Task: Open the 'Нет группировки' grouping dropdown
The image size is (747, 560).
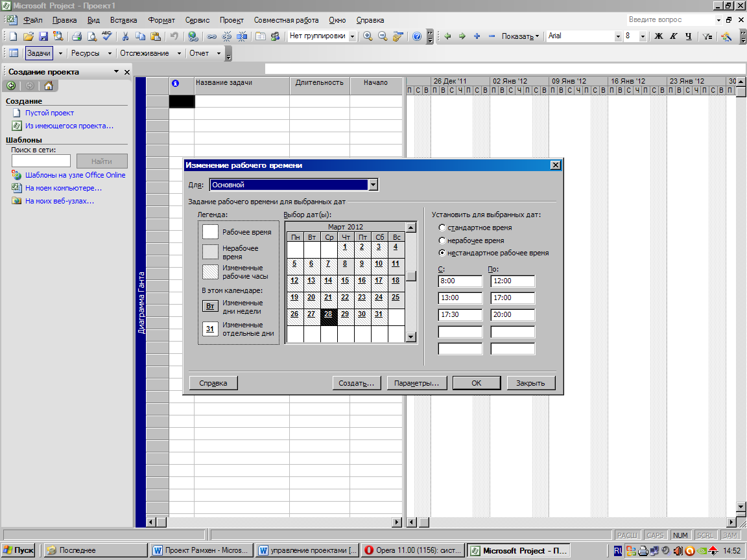Action: click(x=353, y=37)
